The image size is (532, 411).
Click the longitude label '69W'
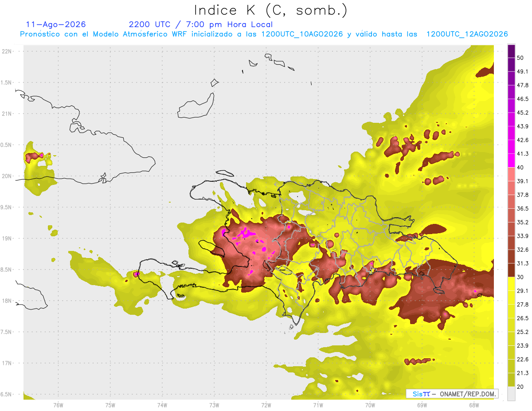[422, 404]
